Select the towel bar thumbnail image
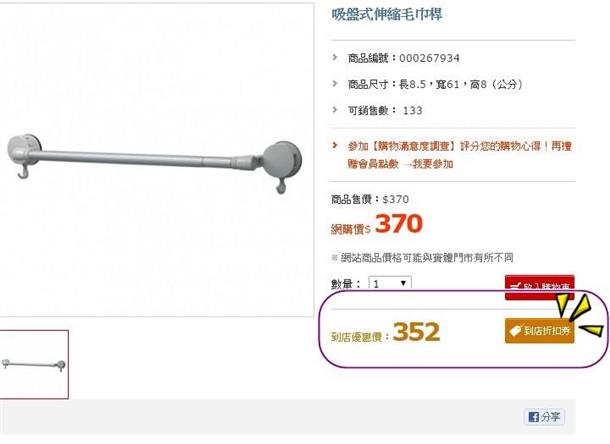The image size is (610, 444). [x=34, y=364]
